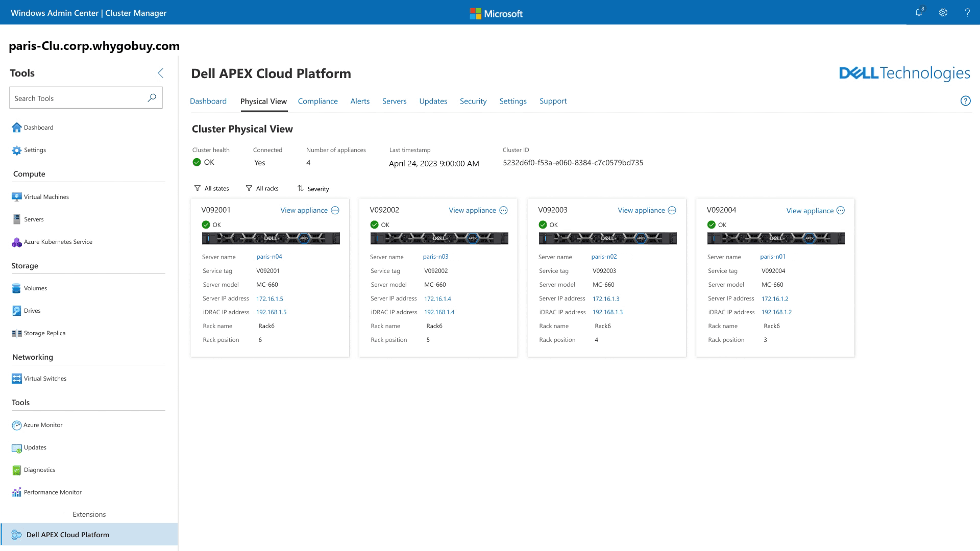Open more options for appliance V092001
980x551 pixels.
335,210
